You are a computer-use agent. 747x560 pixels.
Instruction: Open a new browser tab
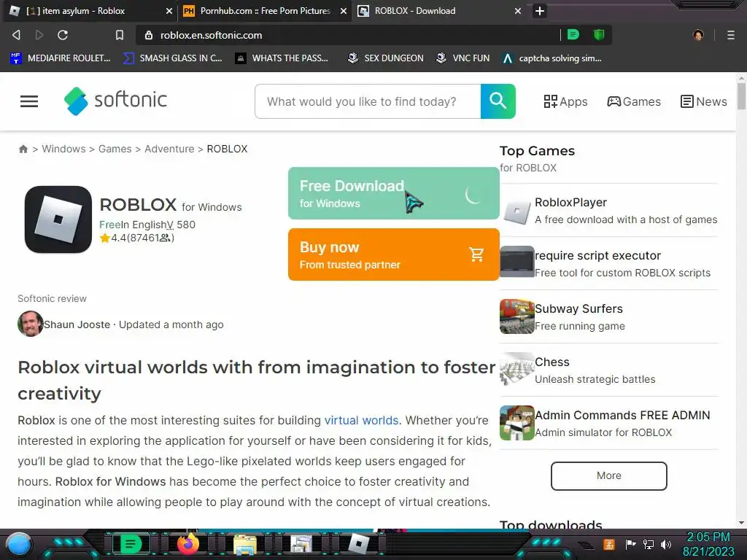(x=540, y=11)
